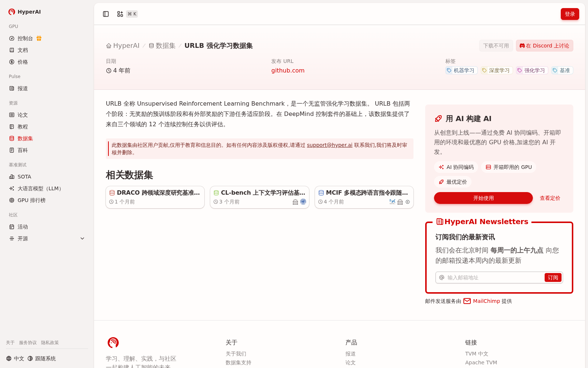This screenshot has height=368, width=588.
Task: Open 报道 under 产品 in the footer
Action: (351, 354)
